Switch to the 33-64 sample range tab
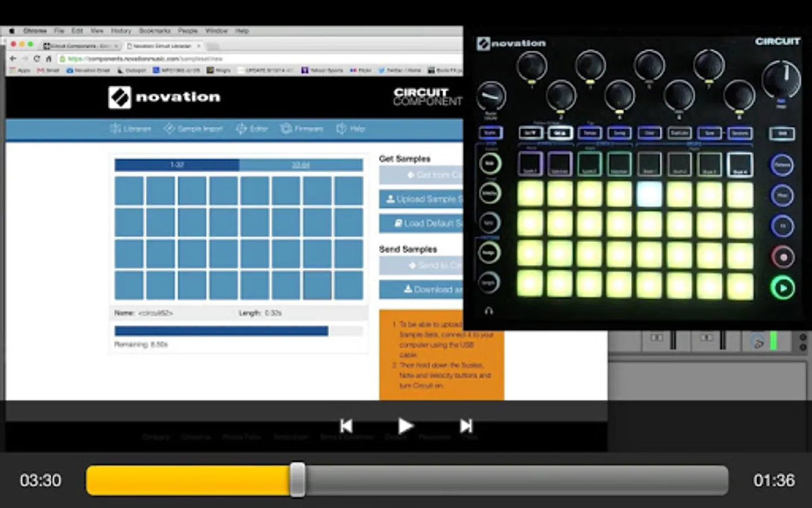Image resolution: width=812 pixels, height=508 pixels. (301, 165)
